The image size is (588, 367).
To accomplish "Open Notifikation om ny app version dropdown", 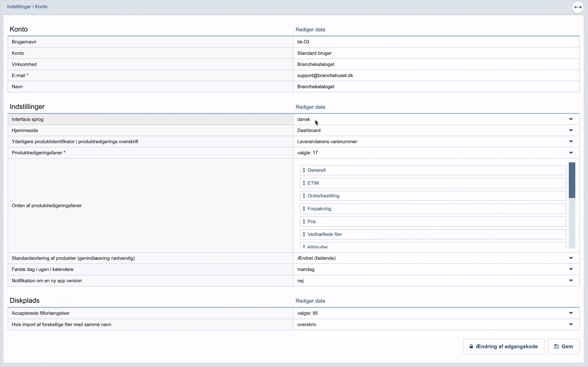I will coord(571,281).
